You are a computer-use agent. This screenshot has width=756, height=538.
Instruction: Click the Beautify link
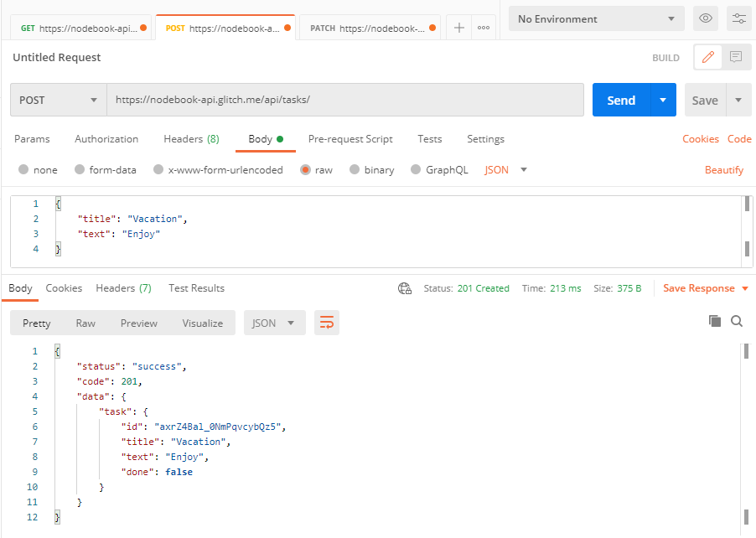(x=723, y=169)
